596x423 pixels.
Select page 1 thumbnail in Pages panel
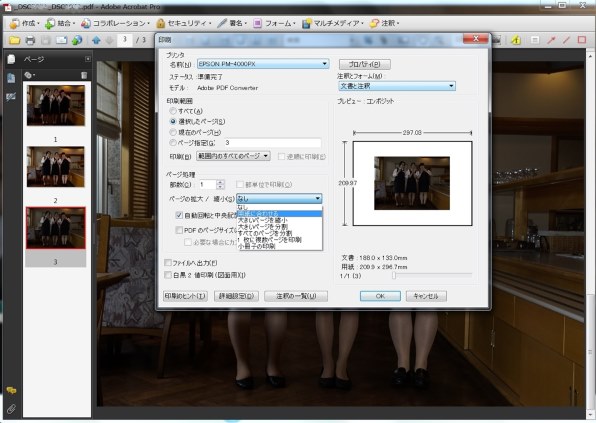coord(56,105)
